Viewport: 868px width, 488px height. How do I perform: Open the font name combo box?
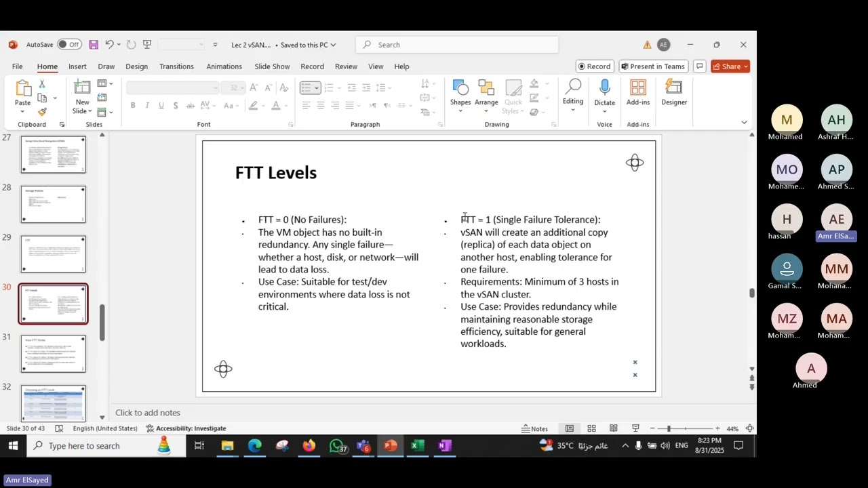[x=173, y=87]
